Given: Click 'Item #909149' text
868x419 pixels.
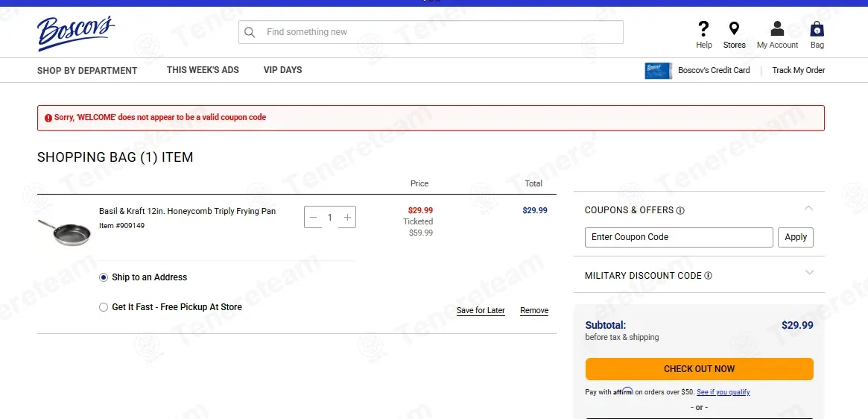Looking at the screenshot, I should pos(121,226).
